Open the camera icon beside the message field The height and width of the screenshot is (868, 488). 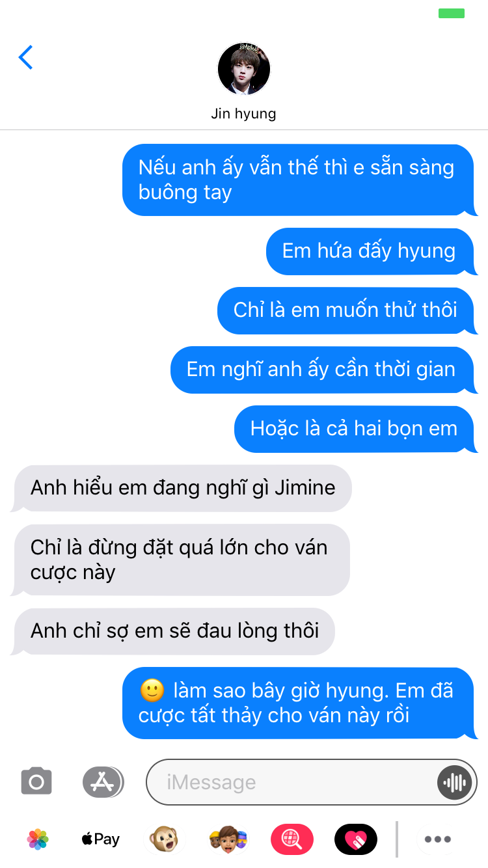36,781
